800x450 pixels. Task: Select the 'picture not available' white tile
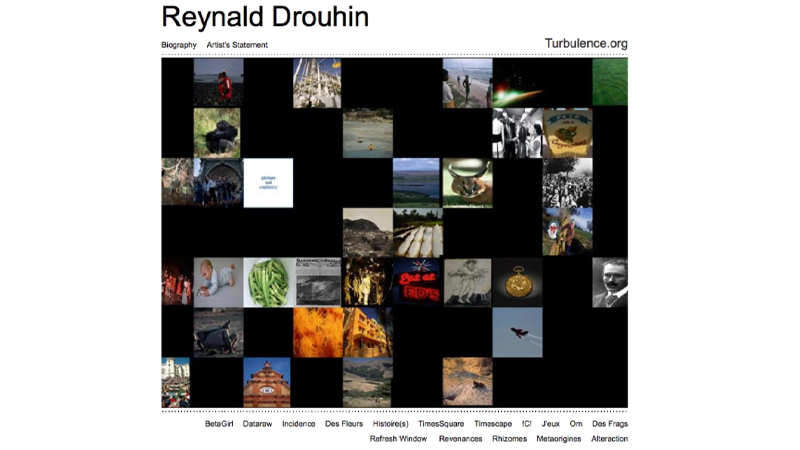tap(268, 183)
